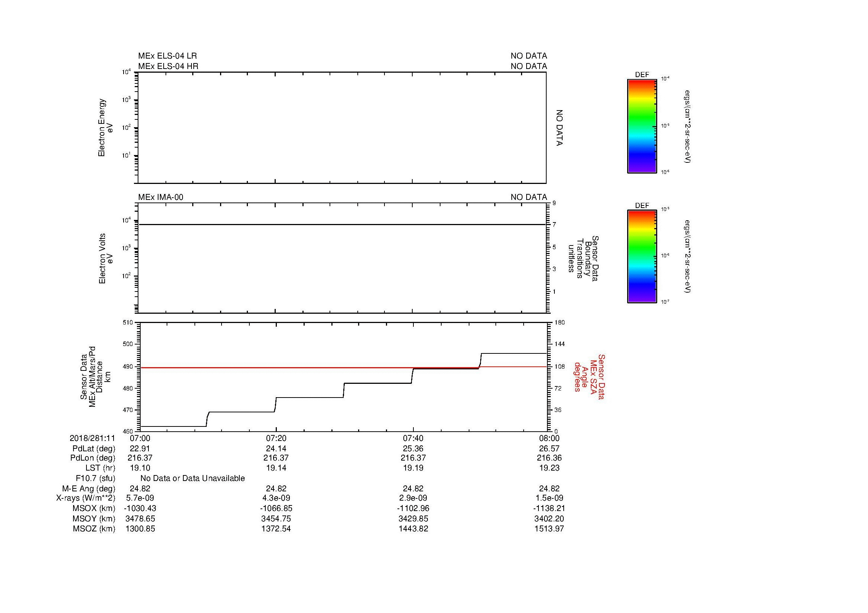This screenshot has width=868, height=613.
Task: Click MSOY value 3402.20
Action: (x=549, y=519)
